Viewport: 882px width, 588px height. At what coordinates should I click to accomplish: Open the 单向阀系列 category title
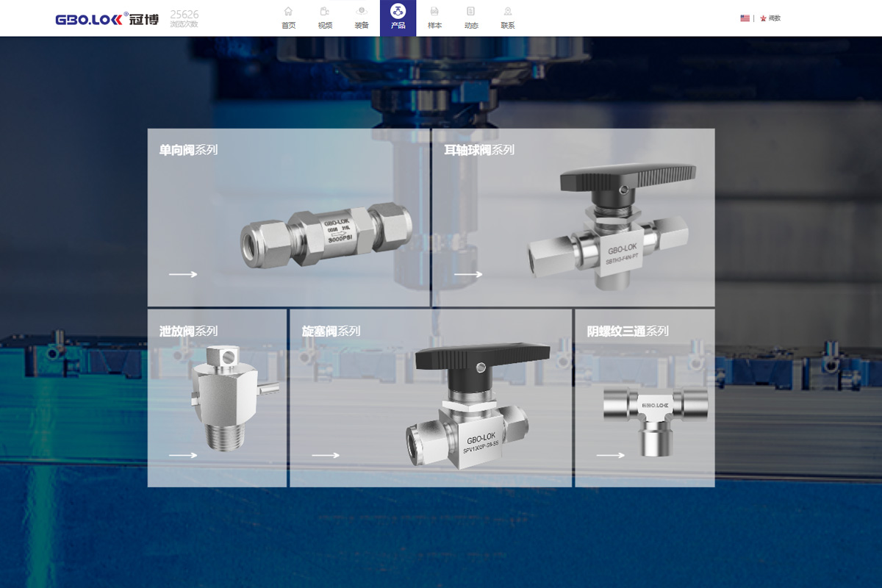point(188,150)
